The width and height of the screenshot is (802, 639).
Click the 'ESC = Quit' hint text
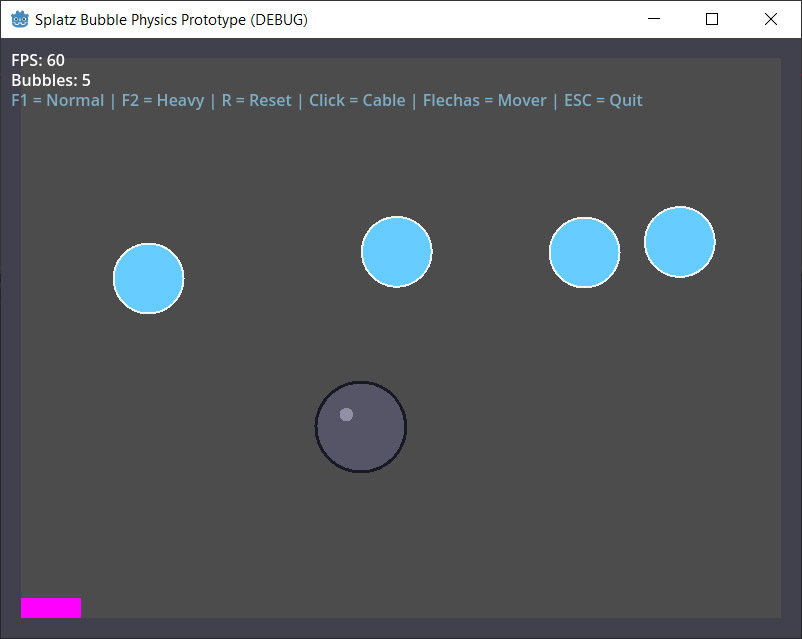(x=603, y=100)
